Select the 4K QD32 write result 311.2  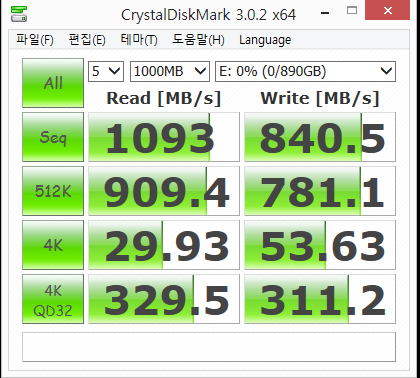(320, 299)
